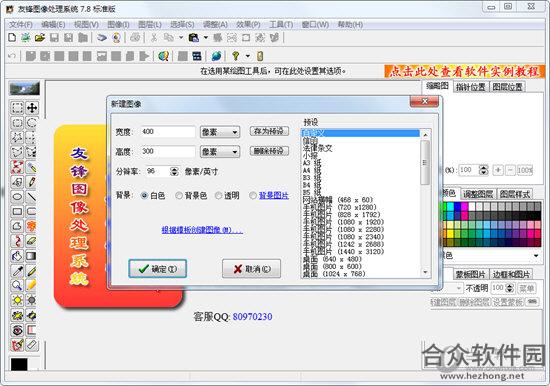Open the Paste icon dropdown arrow

click(x=206, y=38)
